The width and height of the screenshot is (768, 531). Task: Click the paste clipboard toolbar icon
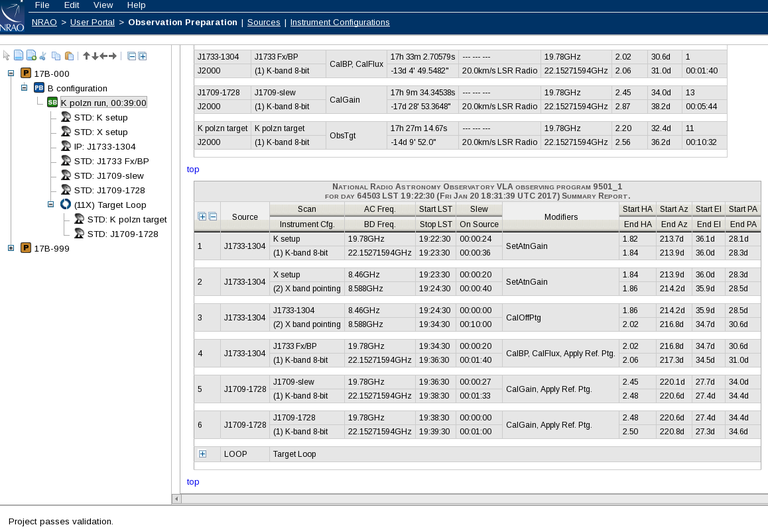69,56
